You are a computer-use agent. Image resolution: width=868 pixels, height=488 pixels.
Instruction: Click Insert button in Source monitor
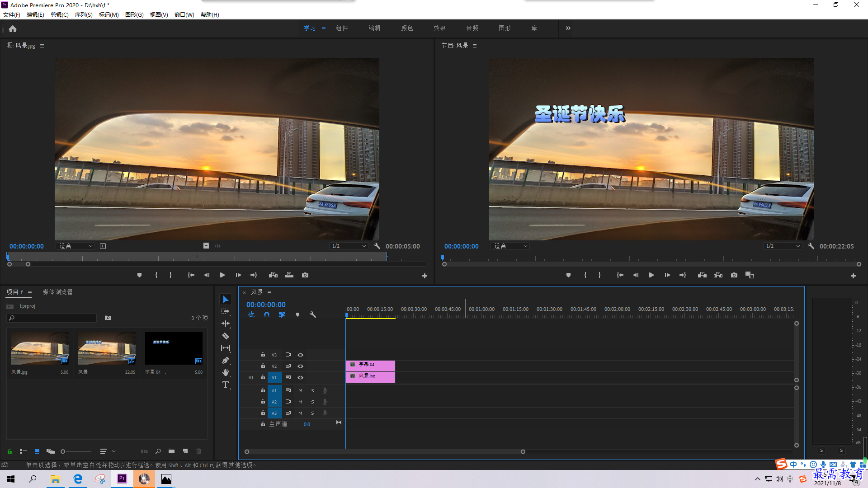click(x=273, y=275)
